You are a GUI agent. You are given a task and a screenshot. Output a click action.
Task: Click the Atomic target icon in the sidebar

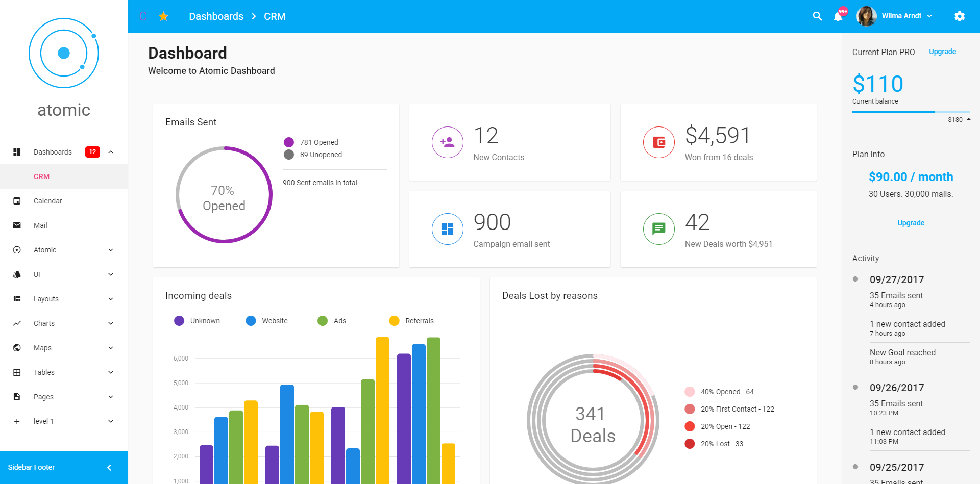tap(17, 250)
